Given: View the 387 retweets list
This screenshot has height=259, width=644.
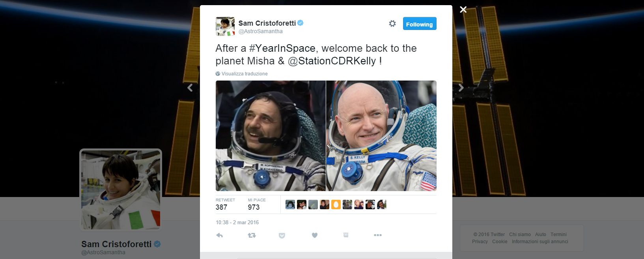Looking at the screenshot, I should (225, 204).
